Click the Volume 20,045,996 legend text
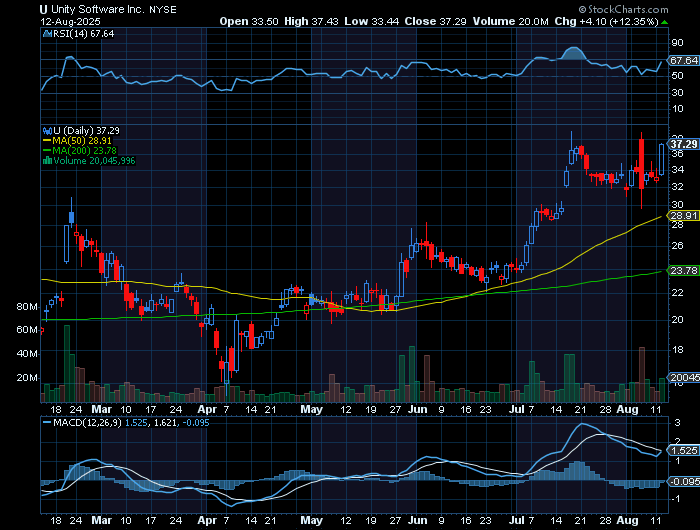Screen dimensions: 700x530 (94, 161)
